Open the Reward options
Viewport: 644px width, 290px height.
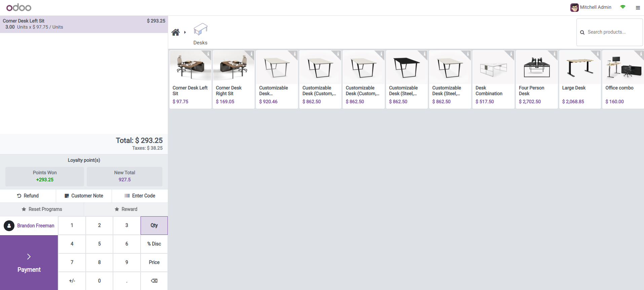coord(126,209)
